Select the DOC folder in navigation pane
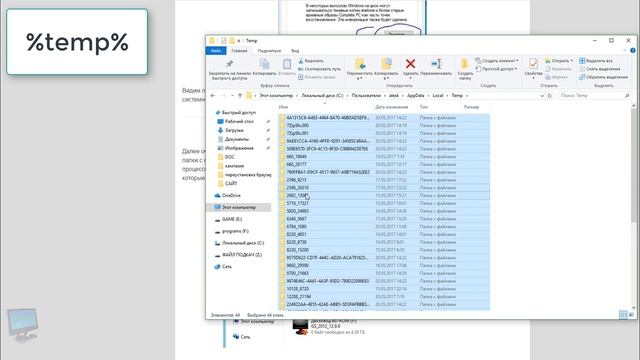The width and height of the screenshot is (640, 360). [229, 157]
